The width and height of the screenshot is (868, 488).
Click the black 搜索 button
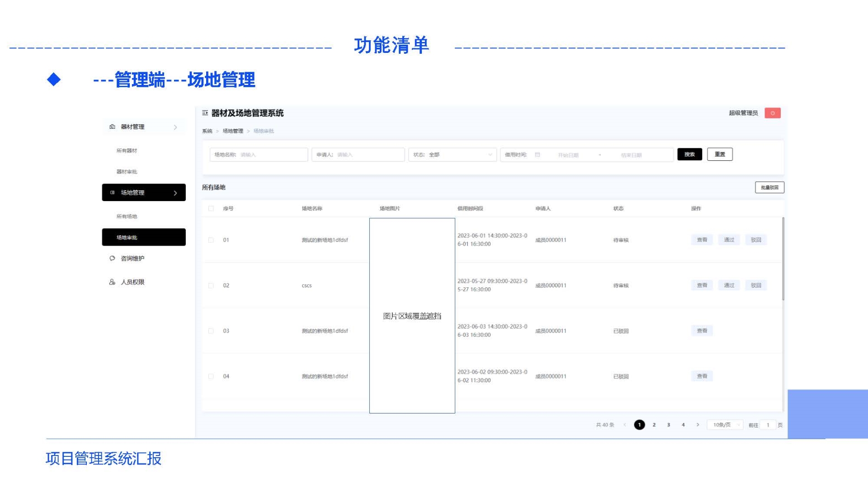(689, 155)
